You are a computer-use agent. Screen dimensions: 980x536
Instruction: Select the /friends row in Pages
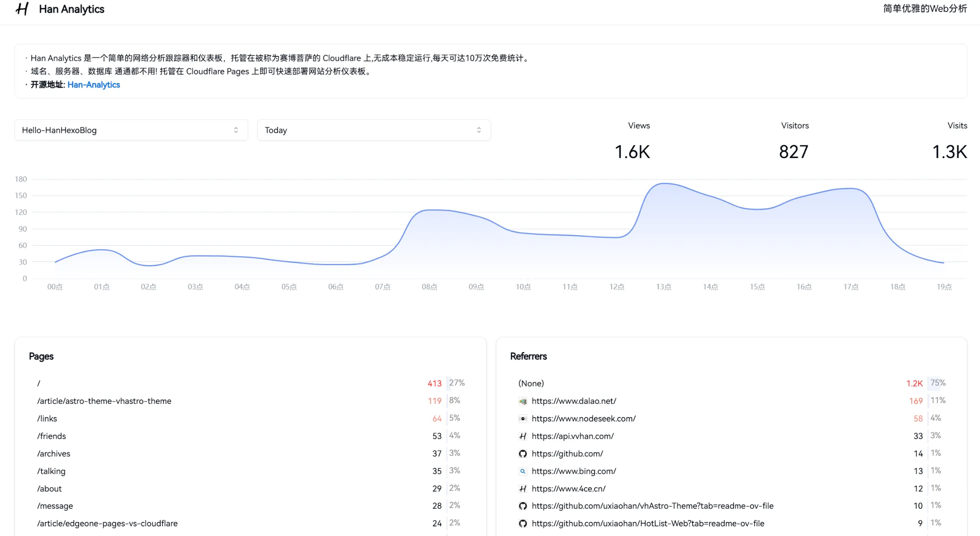(x=51, y=436)
